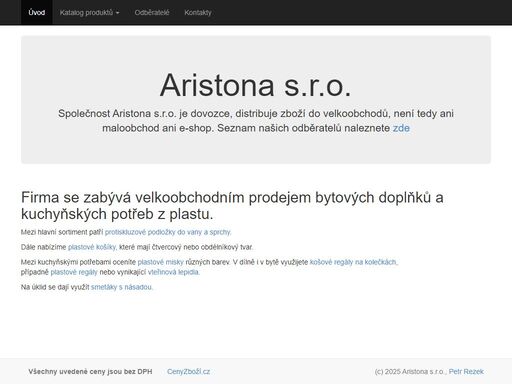Open 'protiskluzové podložky do vany a sprchy' link
Viewport: 512px width, 384px height.
click(168, 232)
